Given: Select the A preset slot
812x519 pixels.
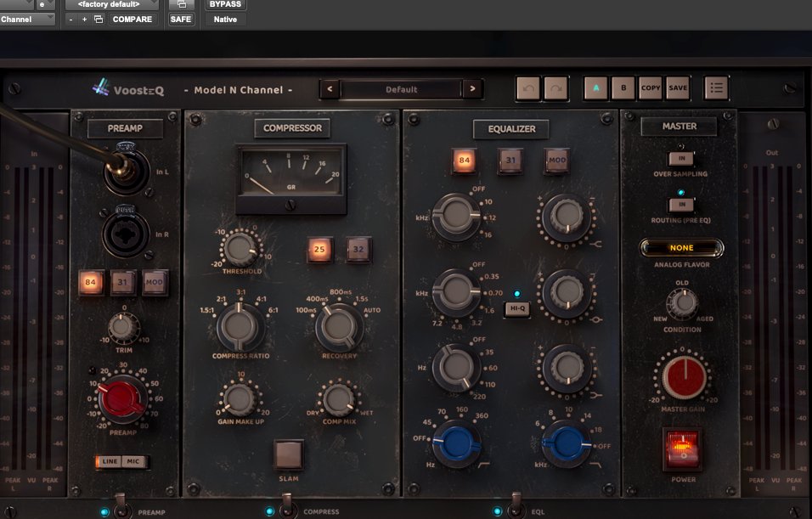Looking at the screenshot, I should (x=596, y=88).
